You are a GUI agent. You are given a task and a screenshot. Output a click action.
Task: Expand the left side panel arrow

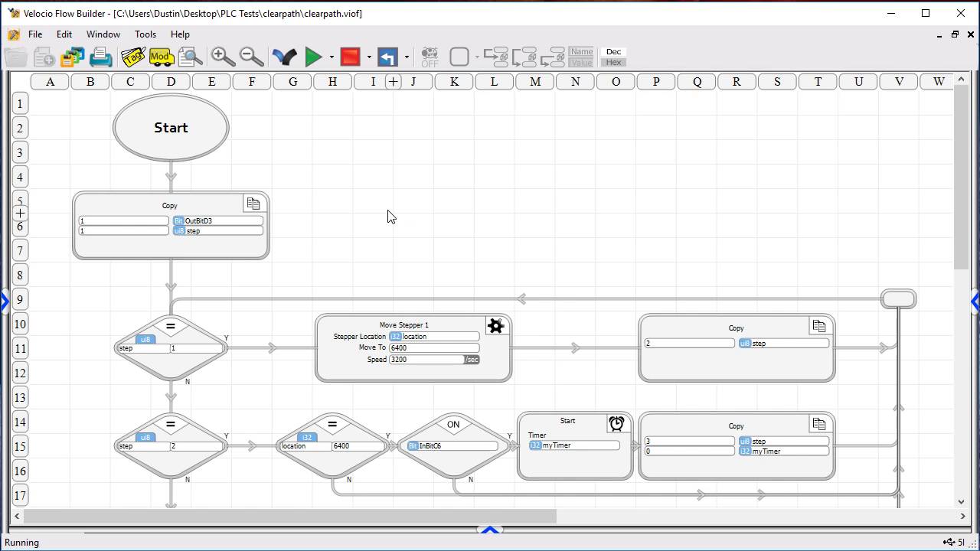(x=4, y=302)
